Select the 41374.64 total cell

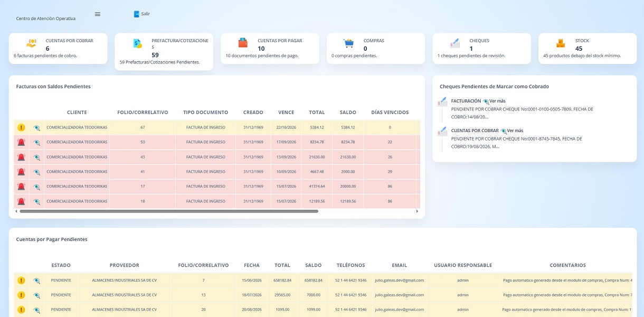(x=317, y=187)
